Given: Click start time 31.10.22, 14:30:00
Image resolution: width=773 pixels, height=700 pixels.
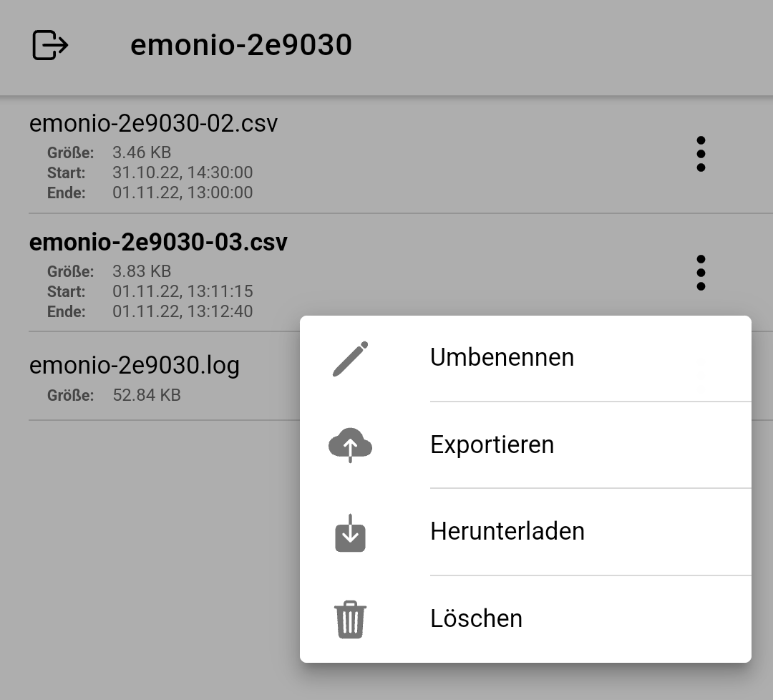Looking at the screenshot, I should (x=183, y=172).
